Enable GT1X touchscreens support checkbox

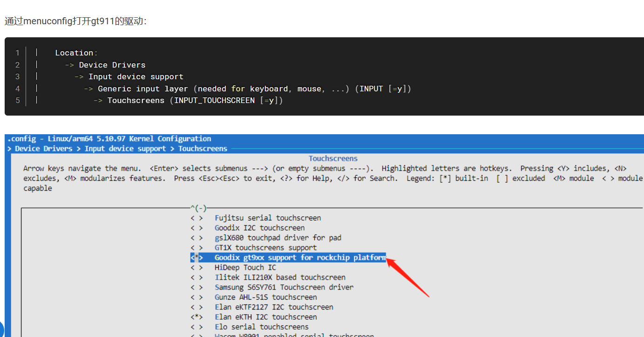click(x=197, y=248)
